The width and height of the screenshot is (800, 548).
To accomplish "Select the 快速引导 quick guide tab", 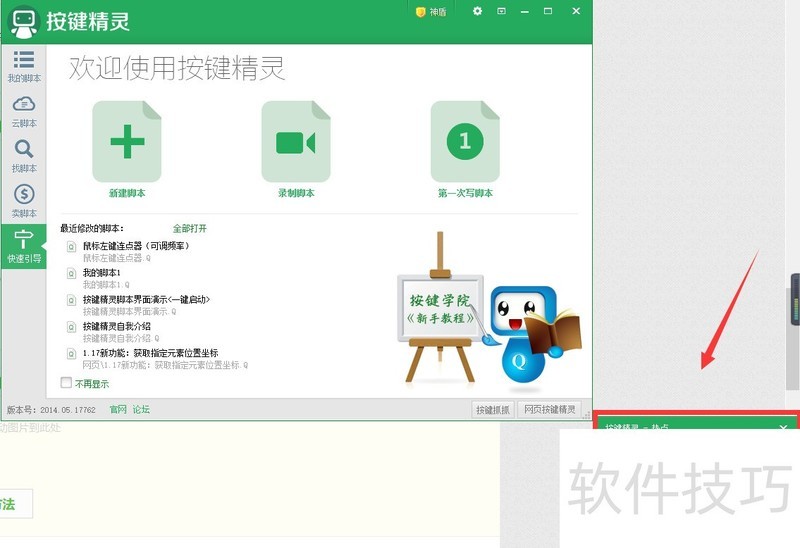I will (24, 246).
